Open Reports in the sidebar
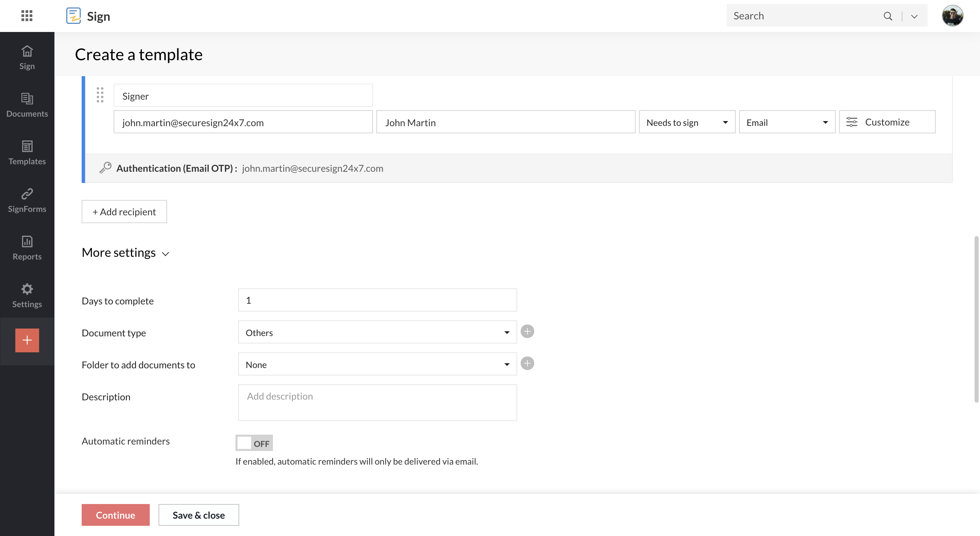The width and height of the screenshot is (980, 536). coord(27,248)
